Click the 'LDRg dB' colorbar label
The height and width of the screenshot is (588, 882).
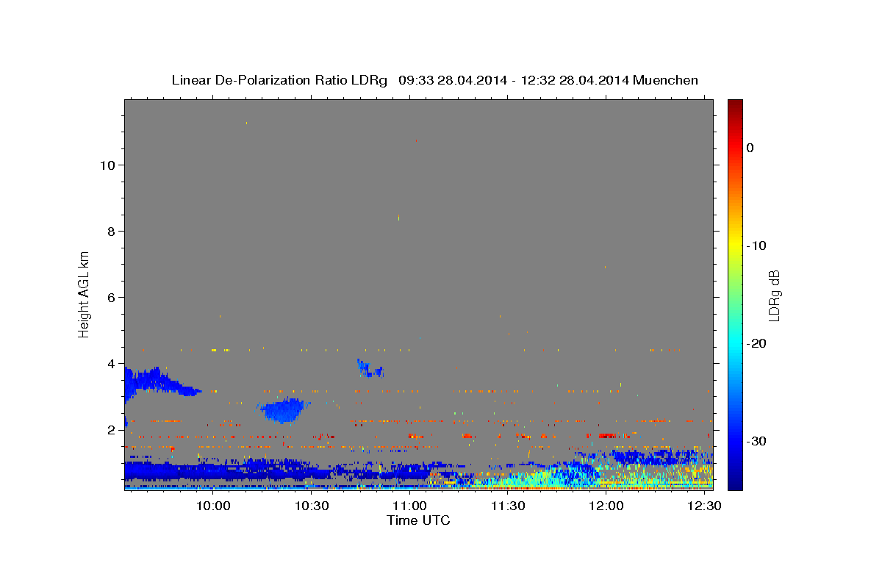tap(773, 295)
